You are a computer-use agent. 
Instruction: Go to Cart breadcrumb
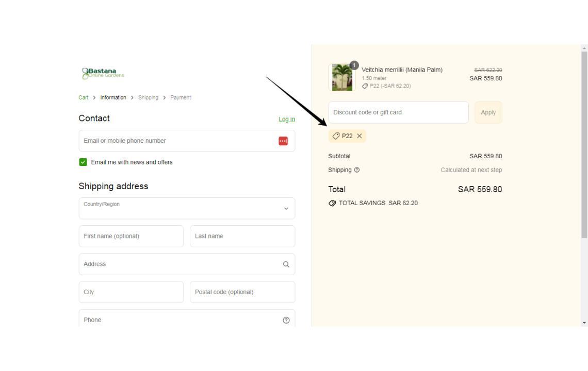click(83, 97)
